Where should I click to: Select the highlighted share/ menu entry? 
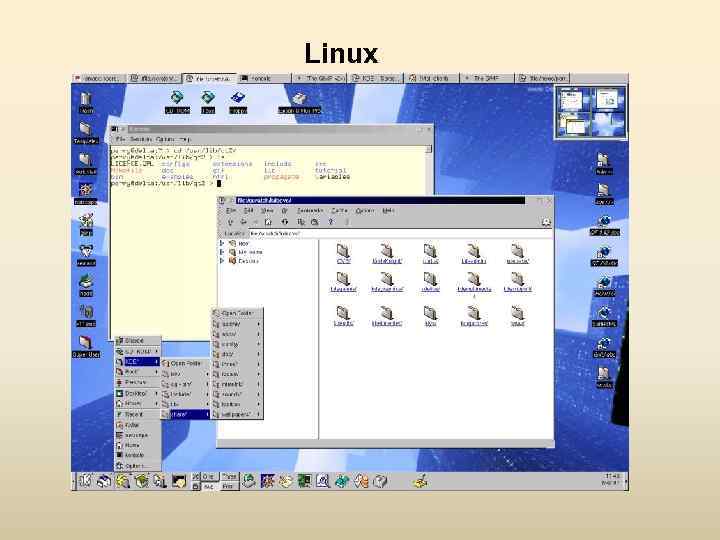[186, 414]
